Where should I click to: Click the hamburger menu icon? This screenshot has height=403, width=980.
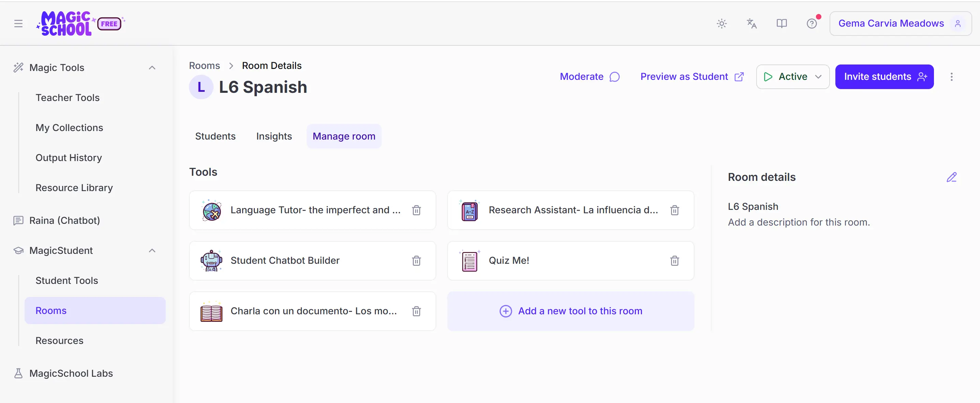point(18,24)
